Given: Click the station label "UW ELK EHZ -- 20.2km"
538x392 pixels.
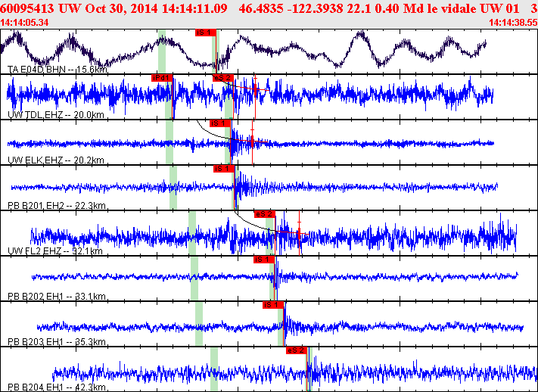Looking at the screenshot, I should pos(55,160).
